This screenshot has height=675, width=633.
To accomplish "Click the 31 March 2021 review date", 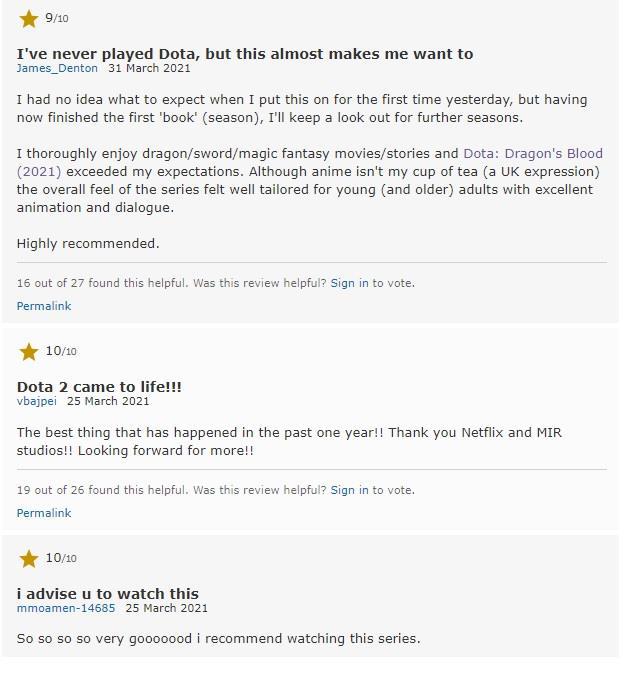I will (x=149, y=68).
